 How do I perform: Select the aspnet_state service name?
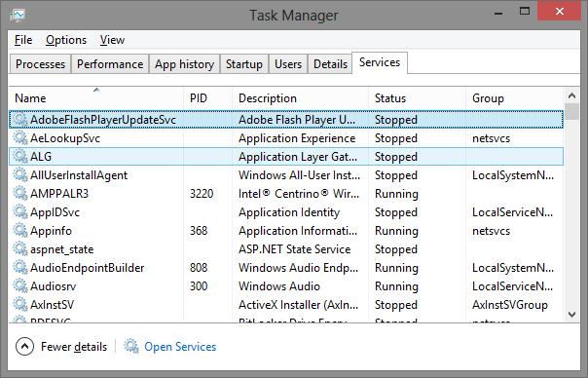(62, 249)
